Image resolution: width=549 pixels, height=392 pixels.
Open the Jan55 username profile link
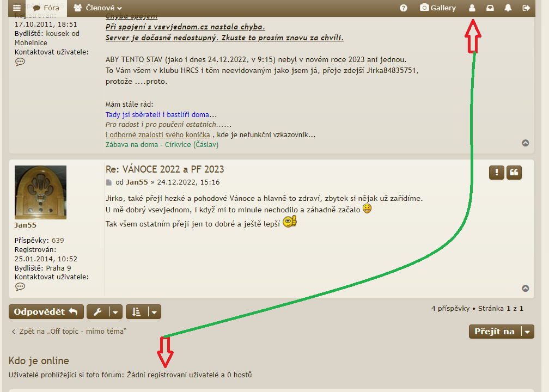[x=26, y=225]
